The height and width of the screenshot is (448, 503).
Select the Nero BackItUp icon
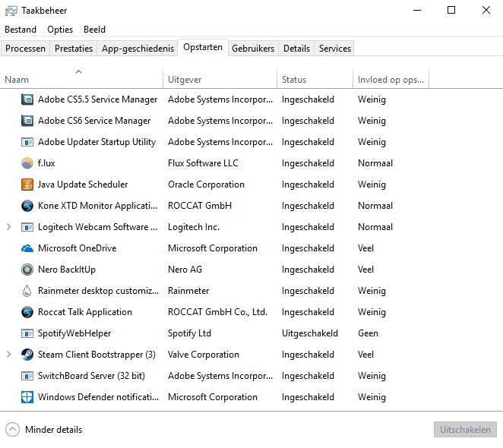27,270
